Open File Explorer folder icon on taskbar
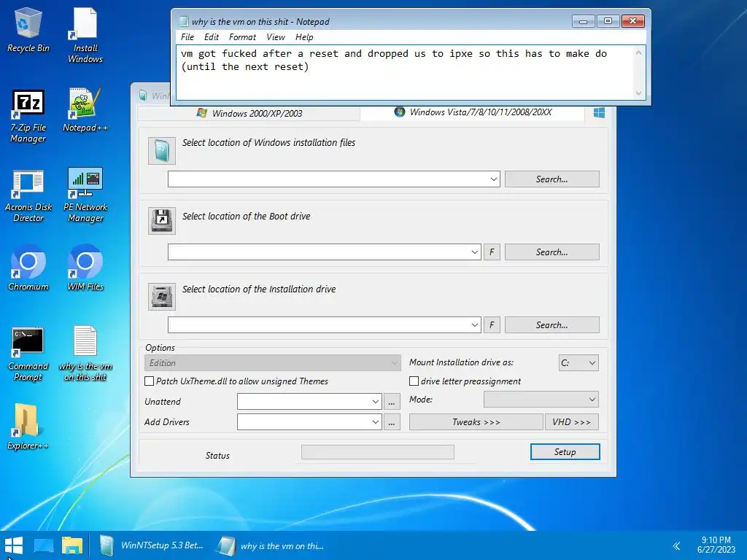Viewport: 747px width, 560px height. 72,545
